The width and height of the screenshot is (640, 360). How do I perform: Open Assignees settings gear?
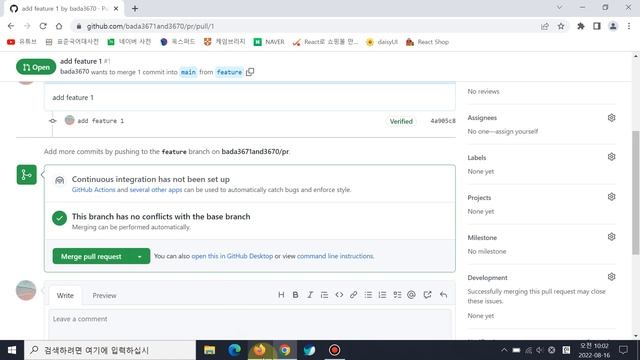click(611, 118)
